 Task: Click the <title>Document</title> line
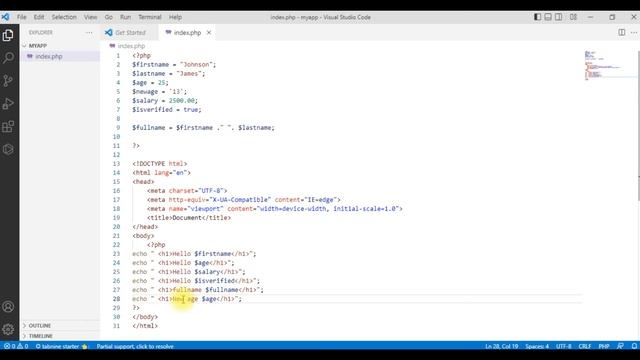coord(189,218)
